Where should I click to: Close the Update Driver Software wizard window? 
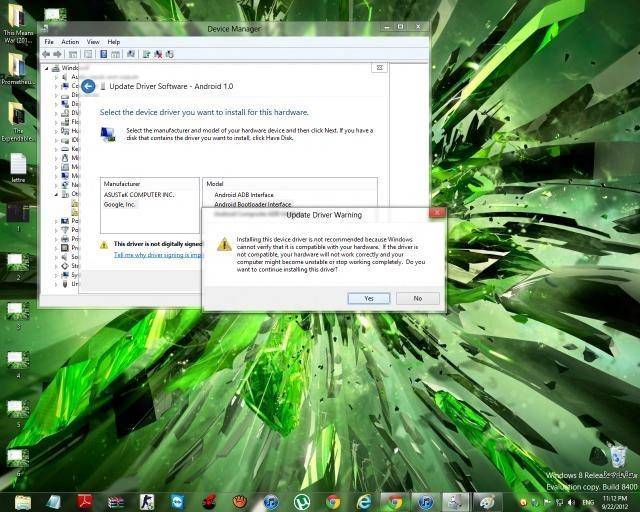(x=379, y=68)
